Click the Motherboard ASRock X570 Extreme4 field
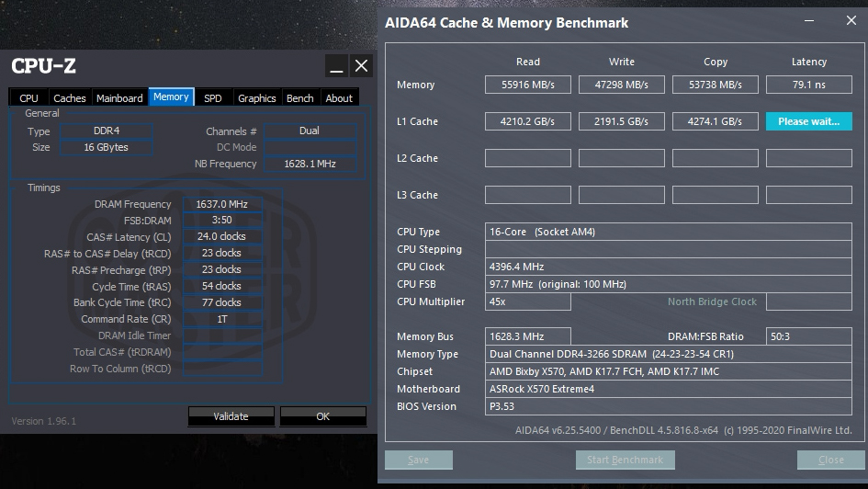 (668, 389)
